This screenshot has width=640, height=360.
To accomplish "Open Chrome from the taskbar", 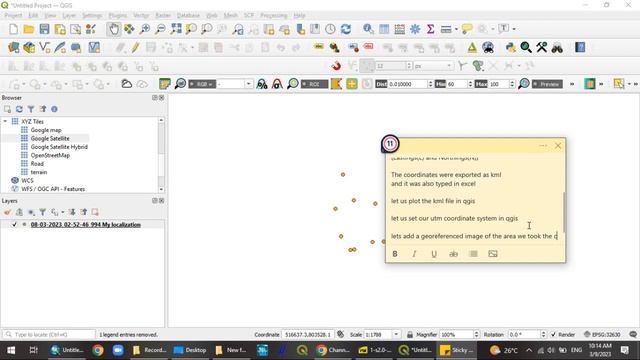I will click(98, 350).
